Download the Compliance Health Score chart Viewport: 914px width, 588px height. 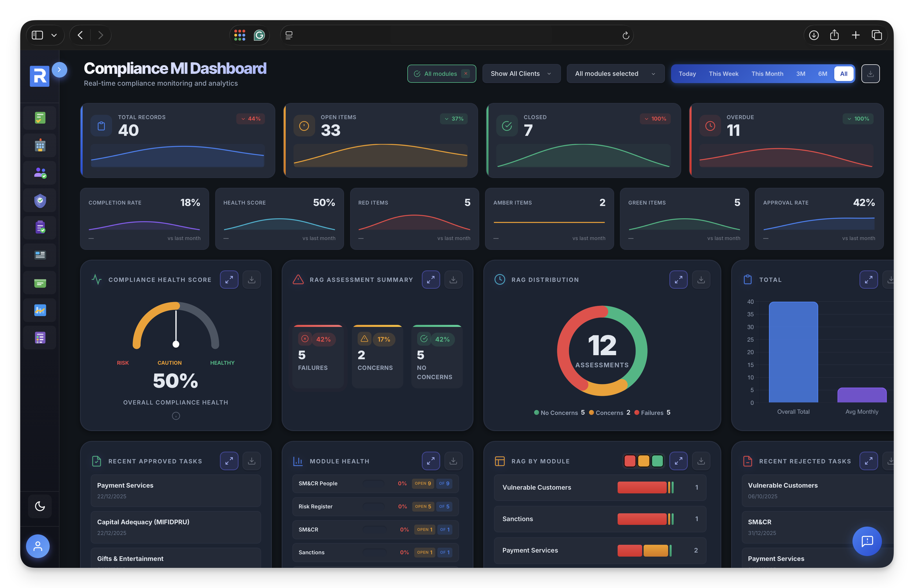pos(252,279)
